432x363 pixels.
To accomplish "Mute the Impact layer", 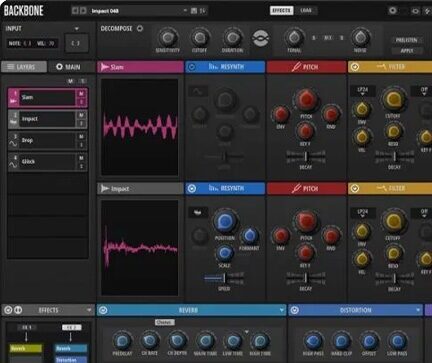I will [81, 115].
